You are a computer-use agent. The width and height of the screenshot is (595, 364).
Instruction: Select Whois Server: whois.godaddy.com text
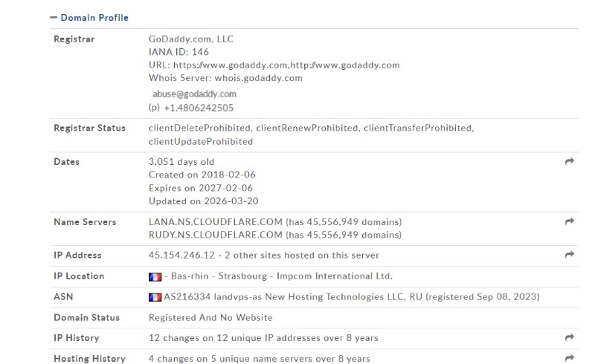coord(225,78)
